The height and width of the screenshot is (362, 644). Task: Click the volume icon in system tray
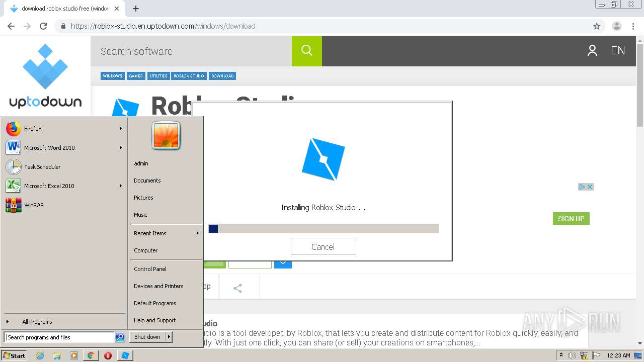[572, 355]
